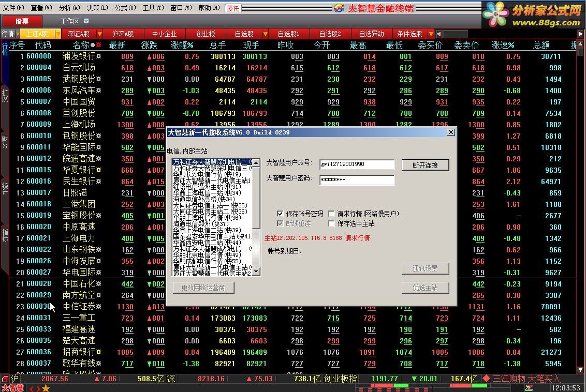Click the 大智慧用户密码 password field

click(357, 180)
